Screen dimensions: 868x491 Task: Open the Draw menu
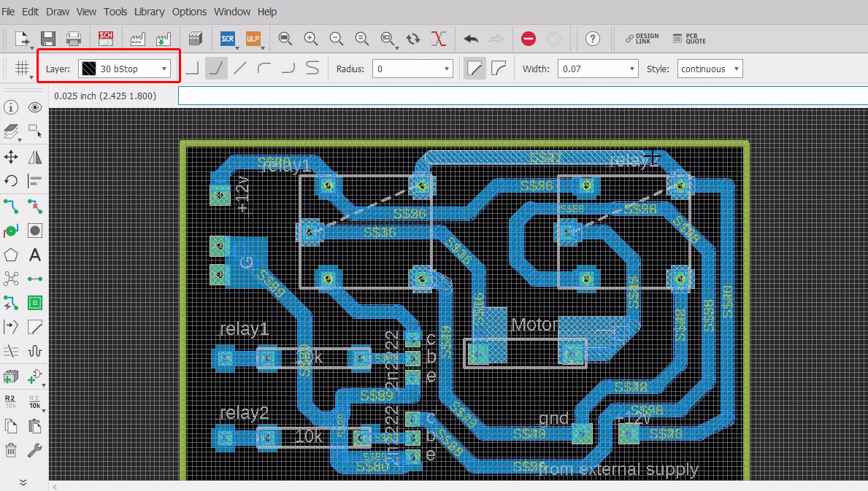pos(58,12)
